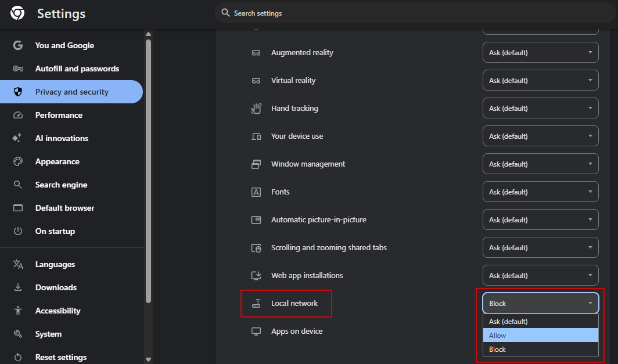
Task: Click the AI innovations sparkle icon
Action: pos(17,138)
